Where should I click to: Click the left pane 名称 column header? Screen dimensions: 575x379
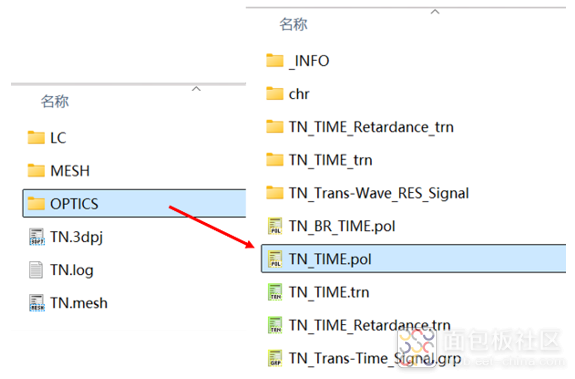click(x=54, y=101)
